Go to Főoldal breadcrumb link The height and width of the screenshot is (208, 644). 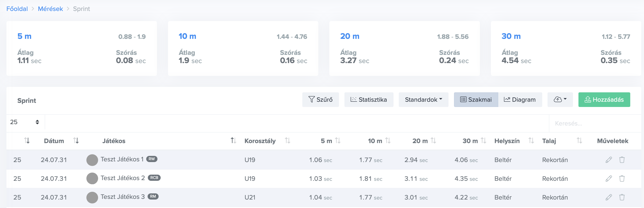point(17,9)
